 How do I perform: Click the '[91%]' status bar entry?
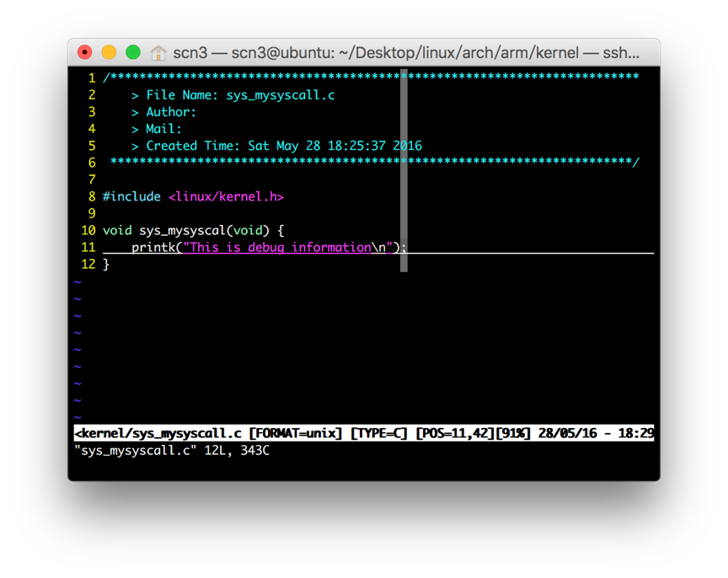(513, 434)
